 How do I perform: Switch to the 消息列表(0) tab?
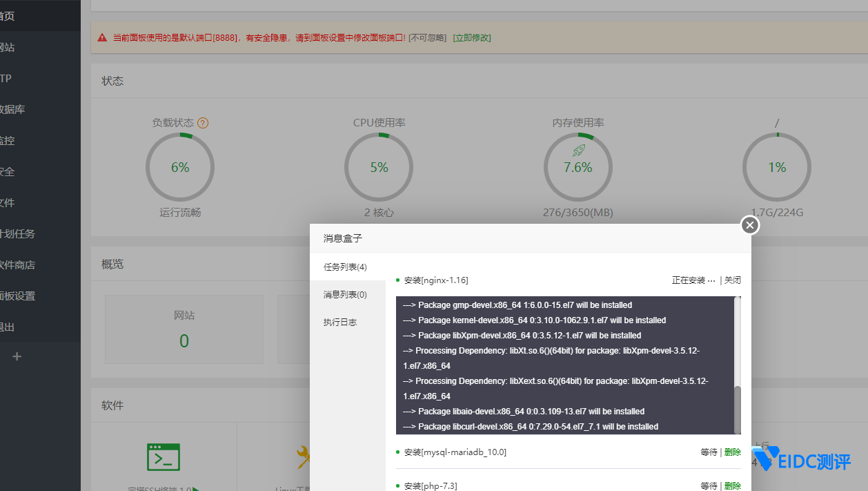point(344,293)
